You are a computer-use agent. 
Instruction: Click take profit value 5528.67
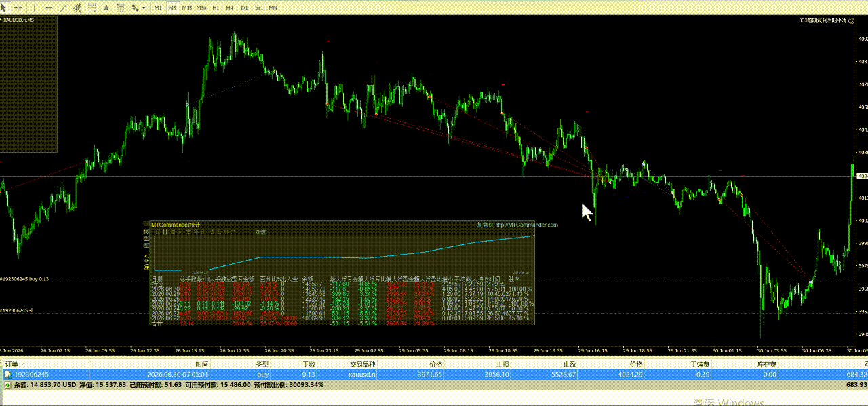[563, 374]
